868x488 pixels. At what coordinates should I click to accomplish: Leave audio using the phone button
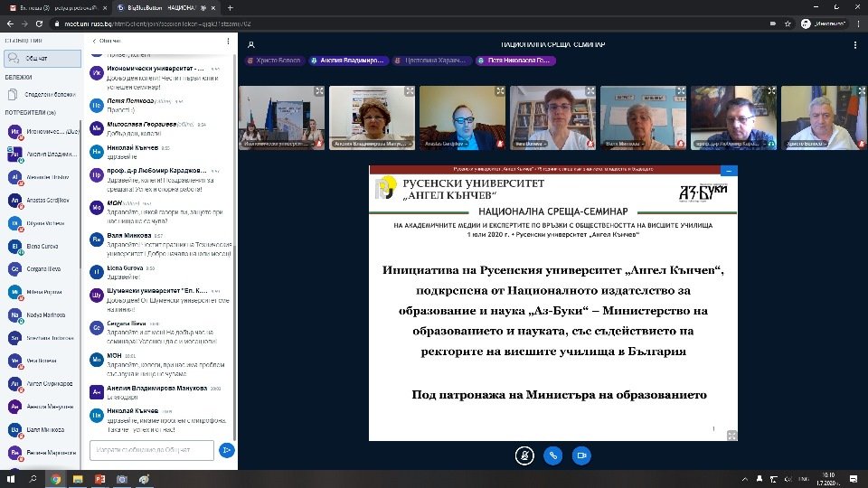click(x=553, y=455)
